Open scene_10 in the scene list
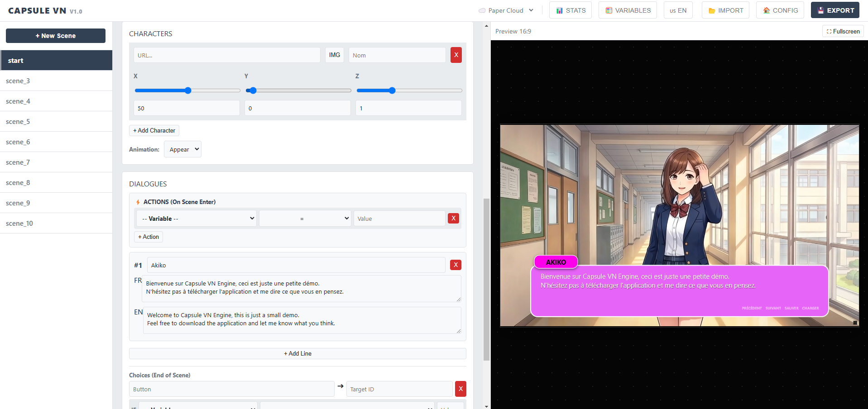This screenshot has height=409, width=868. point(56,224)
